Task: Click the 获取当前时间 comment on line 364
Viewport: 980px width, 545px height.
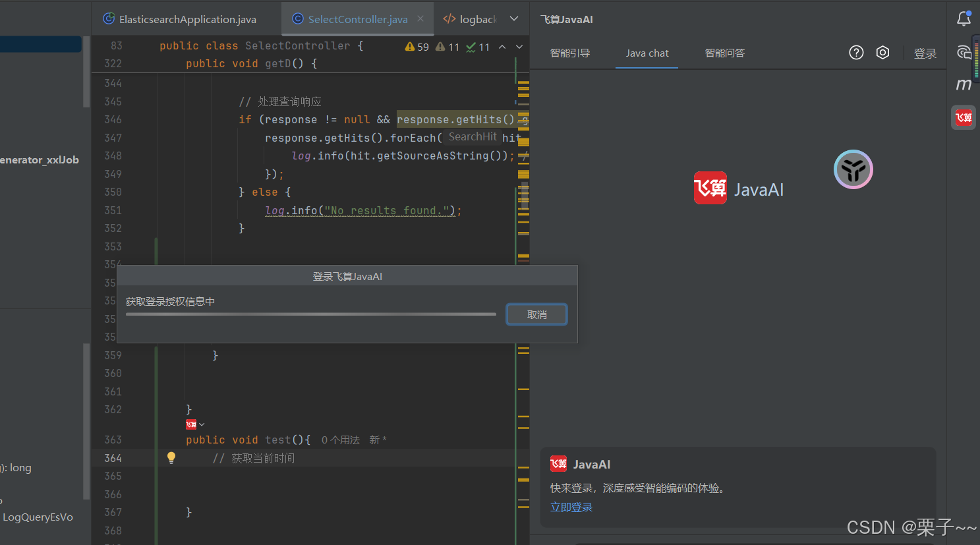Action: click(254, 458)
